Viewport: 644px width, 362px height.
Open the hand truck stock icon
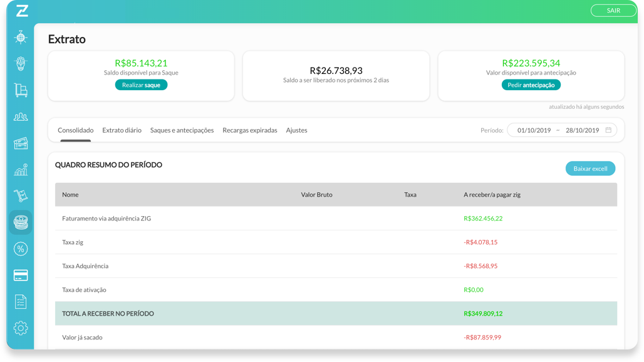click(21, 196)
